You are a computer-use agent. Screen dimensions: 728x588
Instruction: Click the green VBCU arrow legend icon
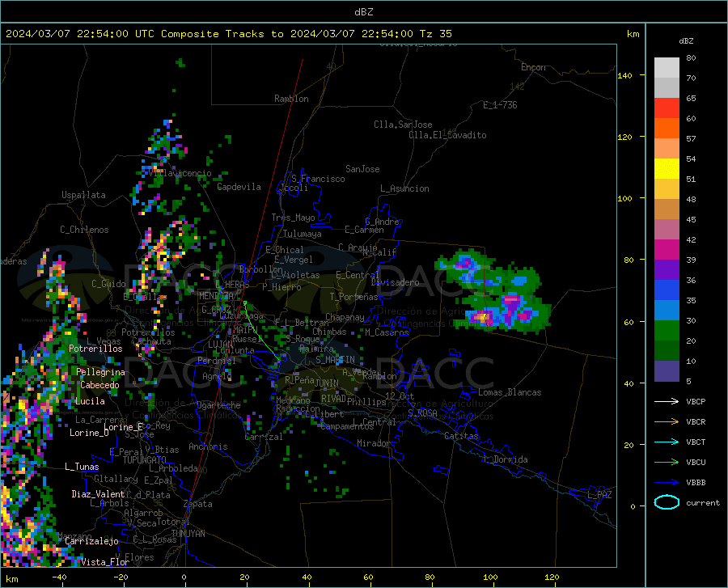click(x=667, y=463)
